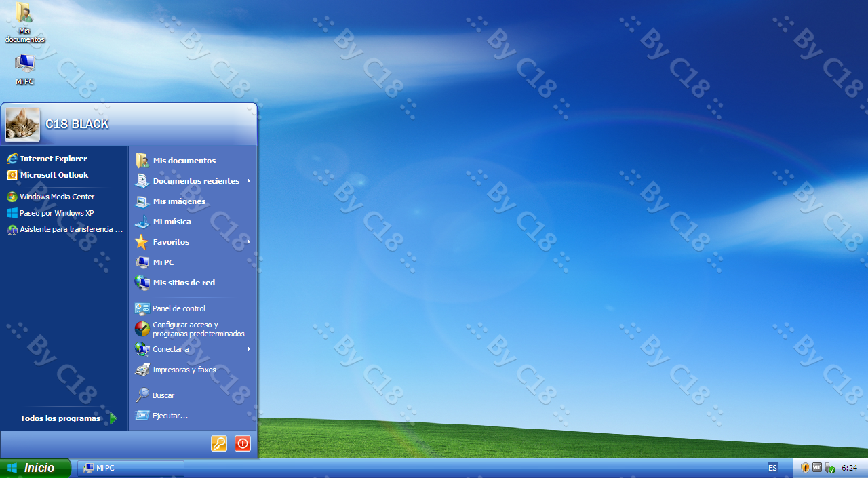Viewport: 868px width, 478px height.
Task: Open Windows Media Center icon
Action: (12, 197)
